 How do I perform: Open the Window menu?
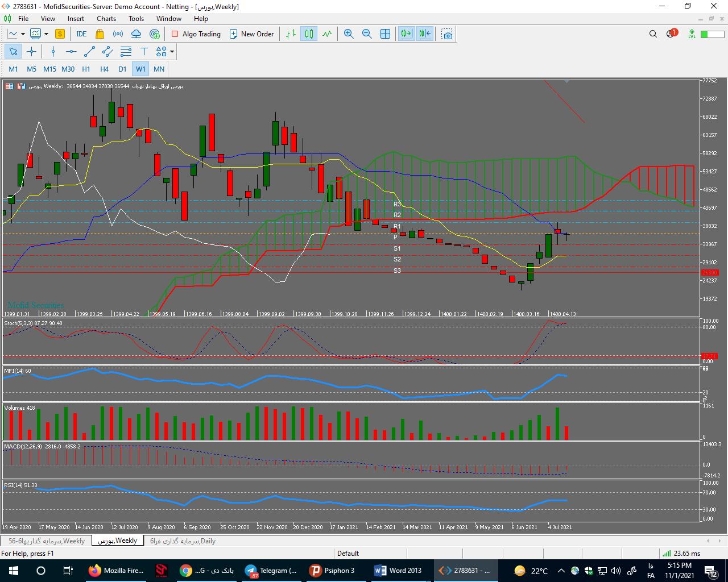[169, 19]
